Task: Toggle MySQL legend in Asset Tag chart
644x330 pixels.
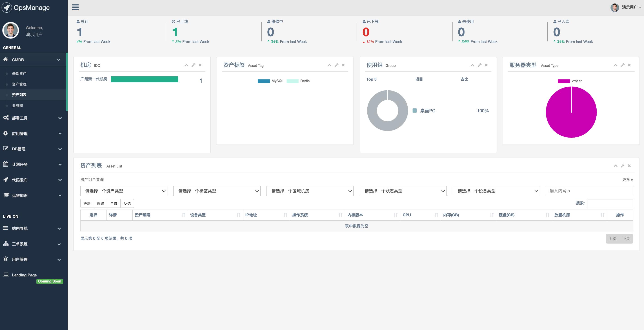Action: 271,81
